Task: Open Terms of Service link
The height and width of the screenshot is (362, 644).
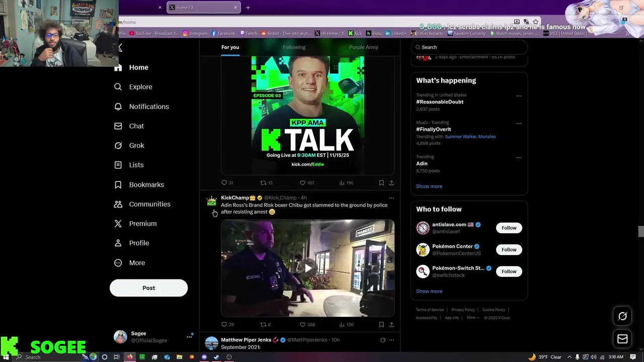Action: click(430, 310)
